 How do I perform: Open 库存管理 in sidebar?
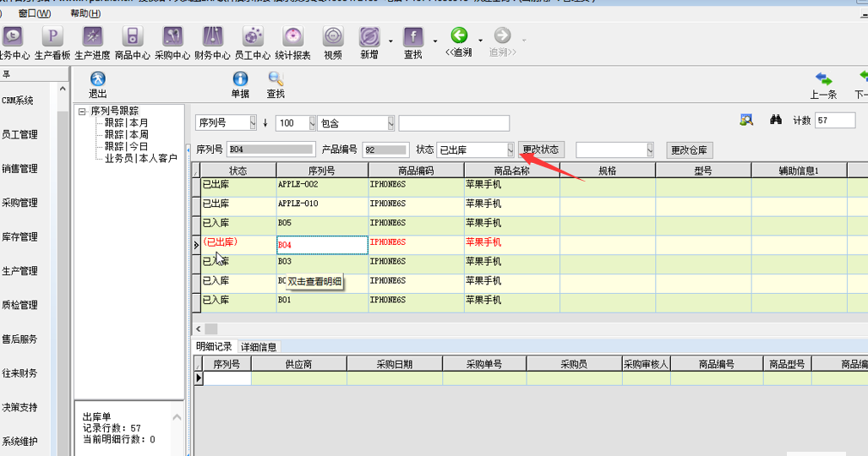coord(19,236)
